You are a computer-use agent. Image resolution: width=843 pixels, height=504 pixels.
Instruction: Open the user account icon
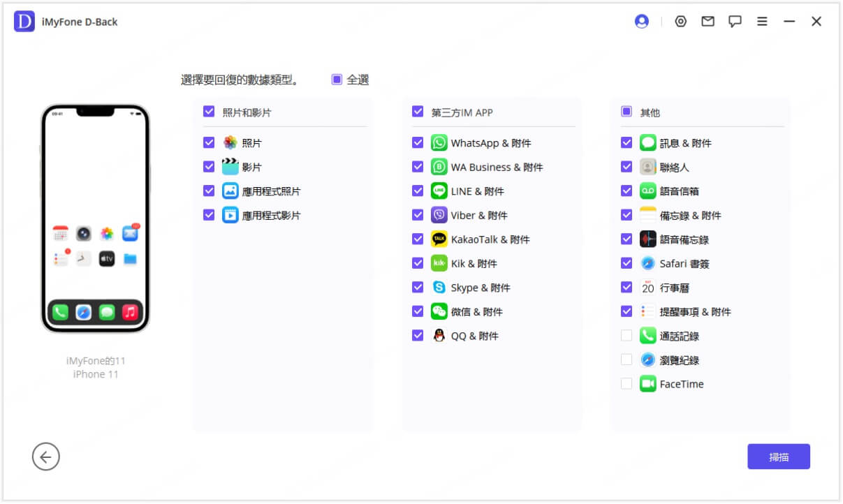[641, 21]
